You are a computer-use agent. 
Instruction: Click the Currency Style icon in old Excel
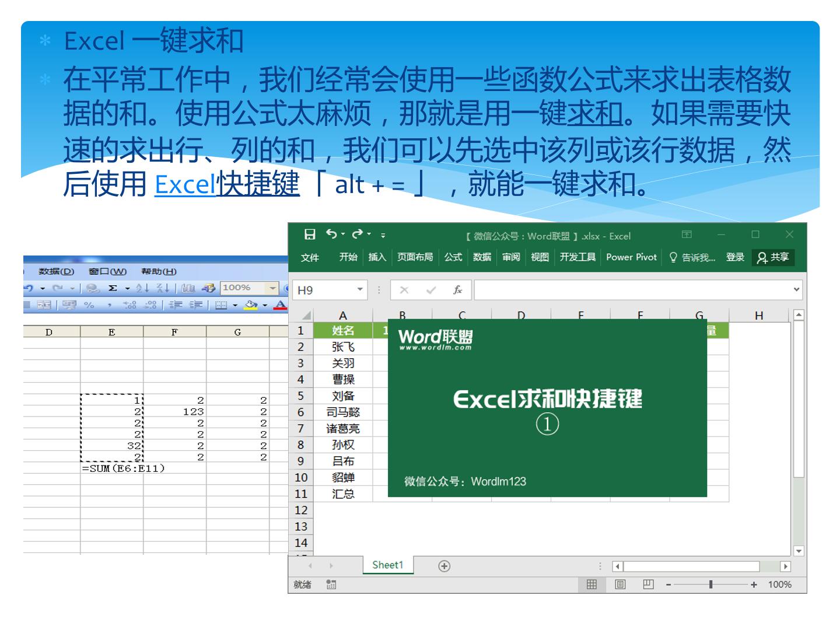click(x=69, y=304)
